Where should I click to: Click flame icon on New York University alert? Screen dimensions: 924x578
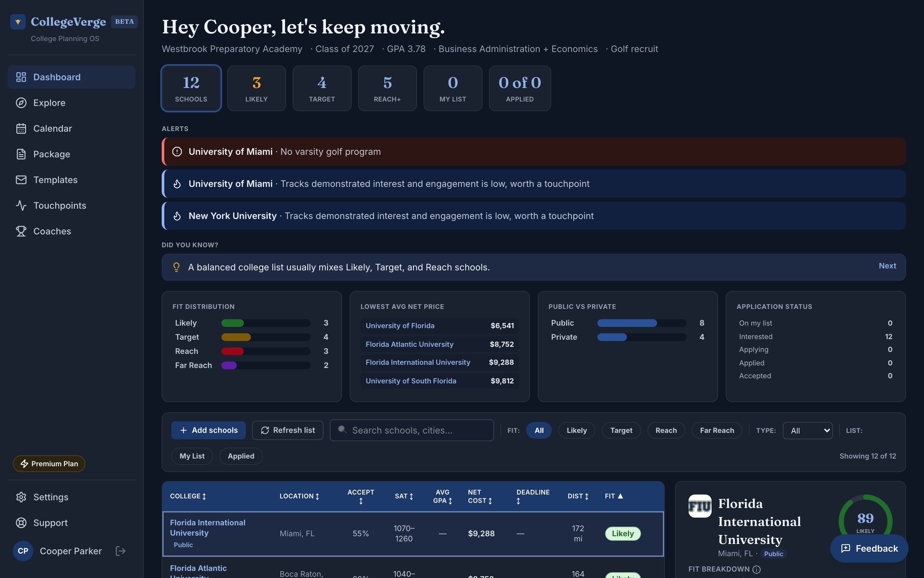pyautogui.click(x=177, y=216)
